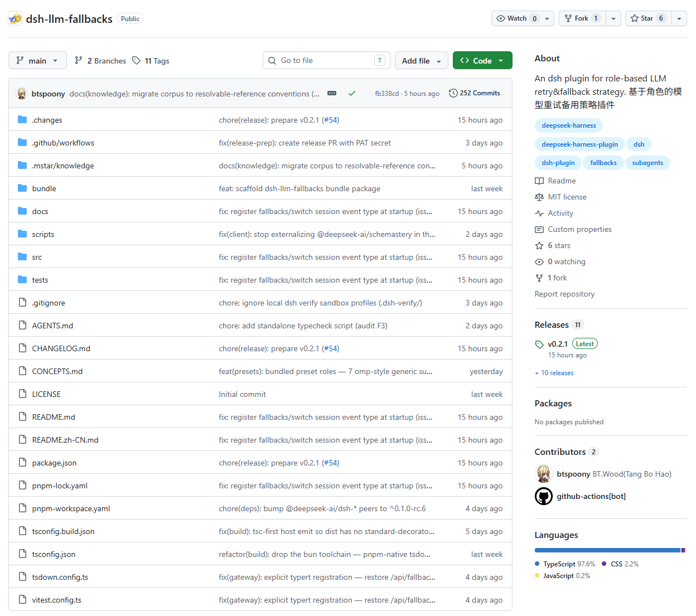Select JavaScript 0.2% language entry

pyautogui.click(x=563, y=576)
